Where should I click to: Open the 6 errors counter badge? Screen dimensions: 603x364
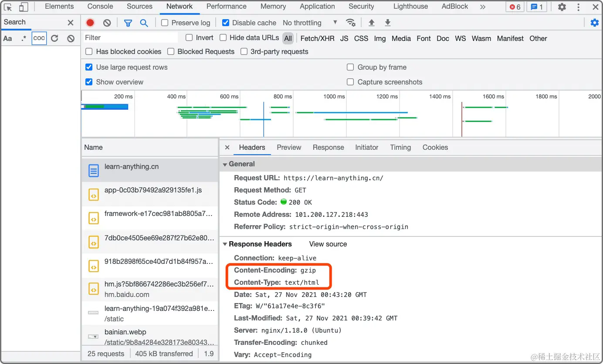tap(515, 7)
